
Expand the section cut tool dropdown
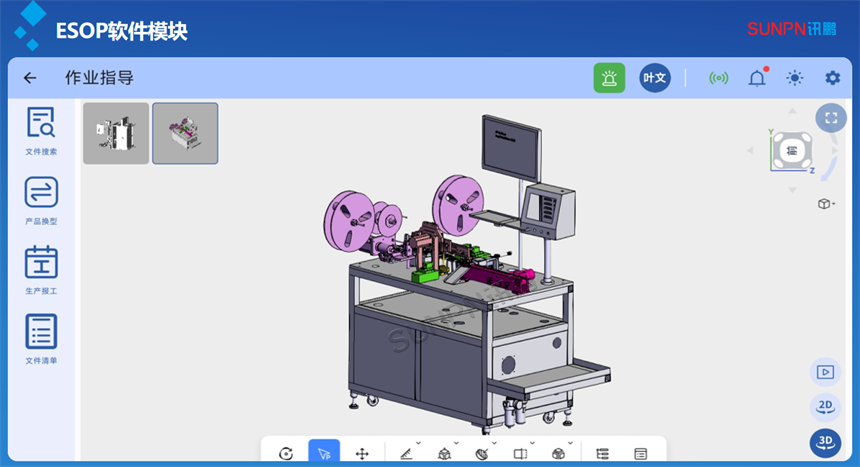pyautogui.click(x=532, y=442)
